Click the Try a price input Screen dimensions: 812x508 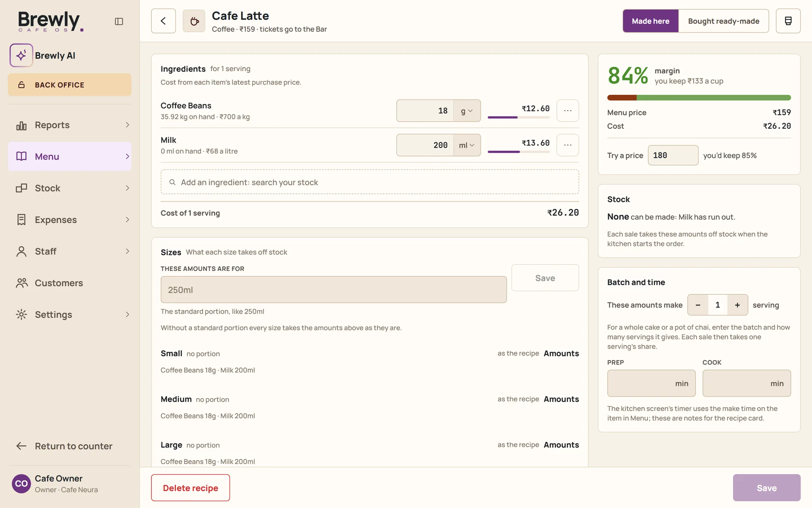pyautogui.click(x=673, y=155)
